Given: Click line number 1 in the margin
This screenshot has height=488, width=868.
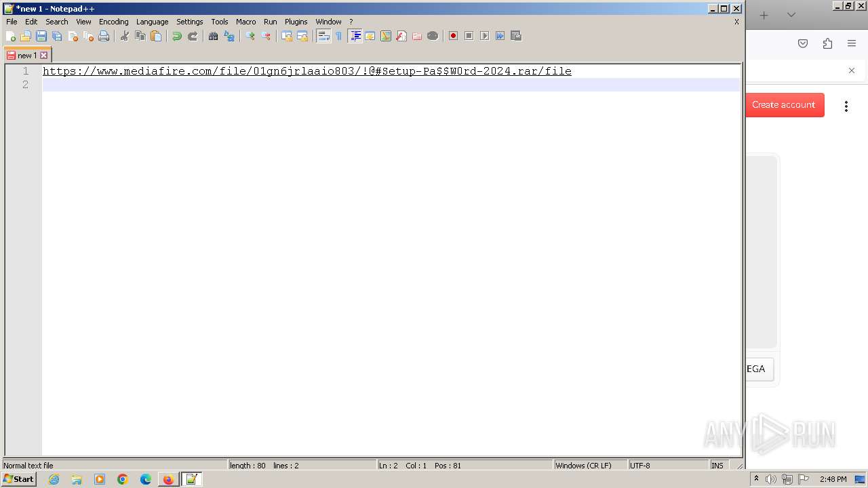Looking at the screenshot, I should point(26,71).
